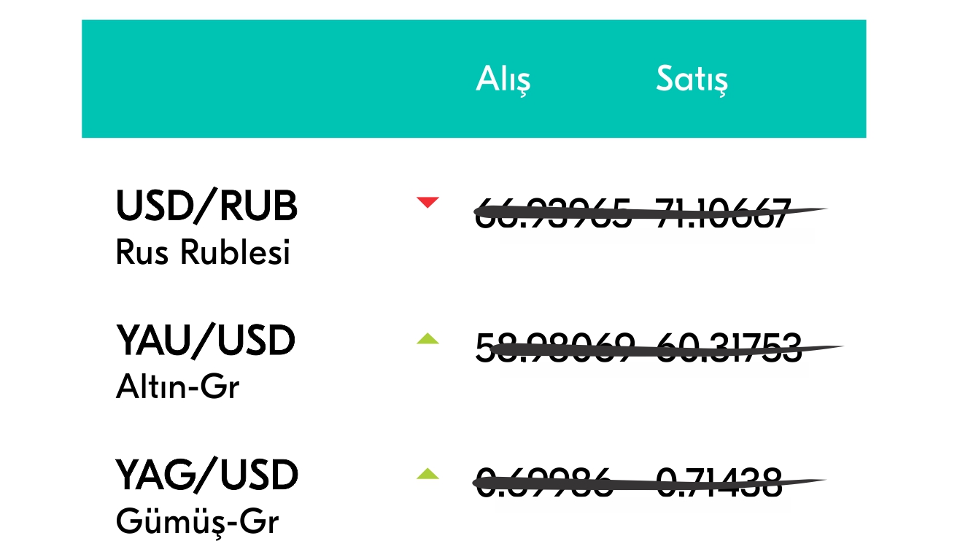Click the YAG/USD buy price value
Image resolution: width=960 pixels, height=560 pixels.
(x=543, y=483)
